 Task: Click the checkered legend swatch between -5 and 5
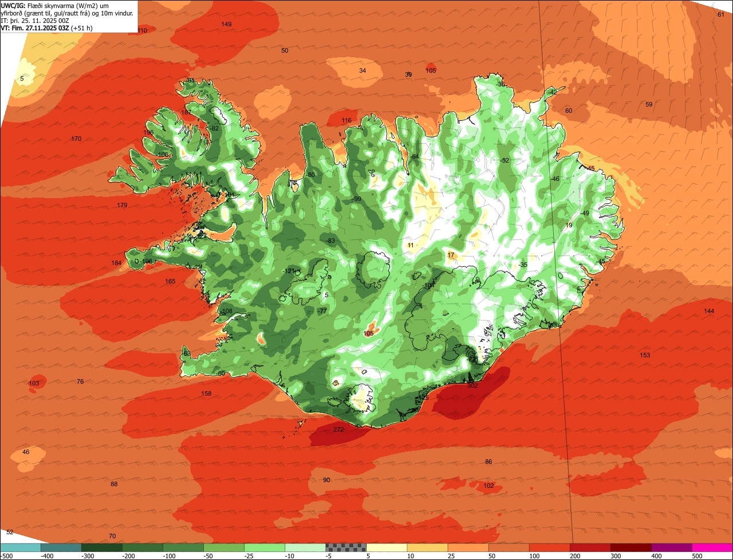[346, 547]
